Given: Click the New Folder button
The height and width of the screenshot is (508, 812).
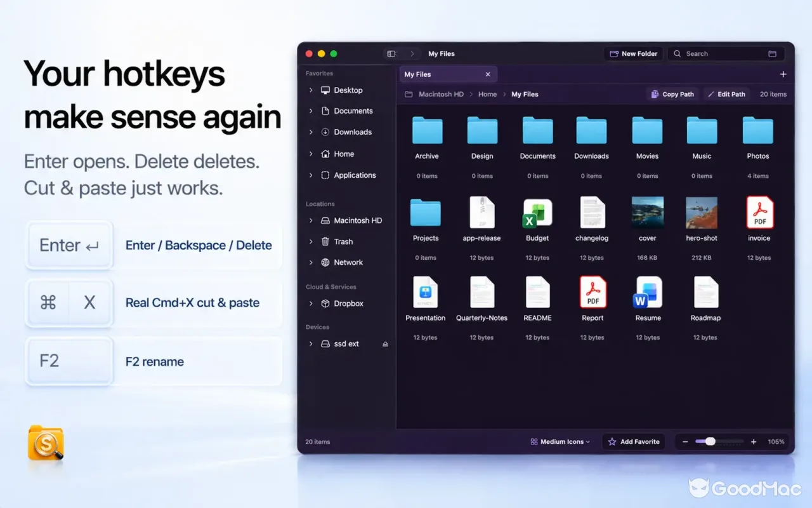Looking at the screenshot, I should coord(633,54).
